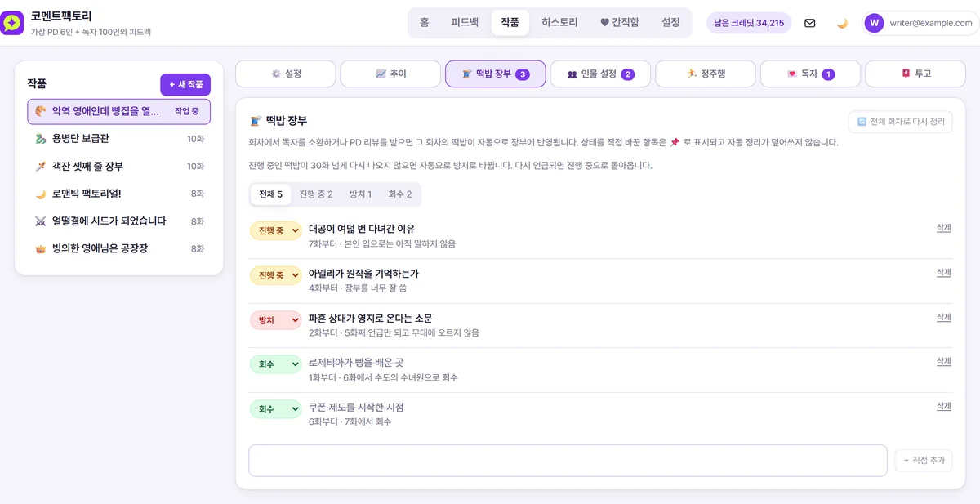Select 작품 in top navigation
Viewport: 980px width, 504px height.
coord(510,23)
